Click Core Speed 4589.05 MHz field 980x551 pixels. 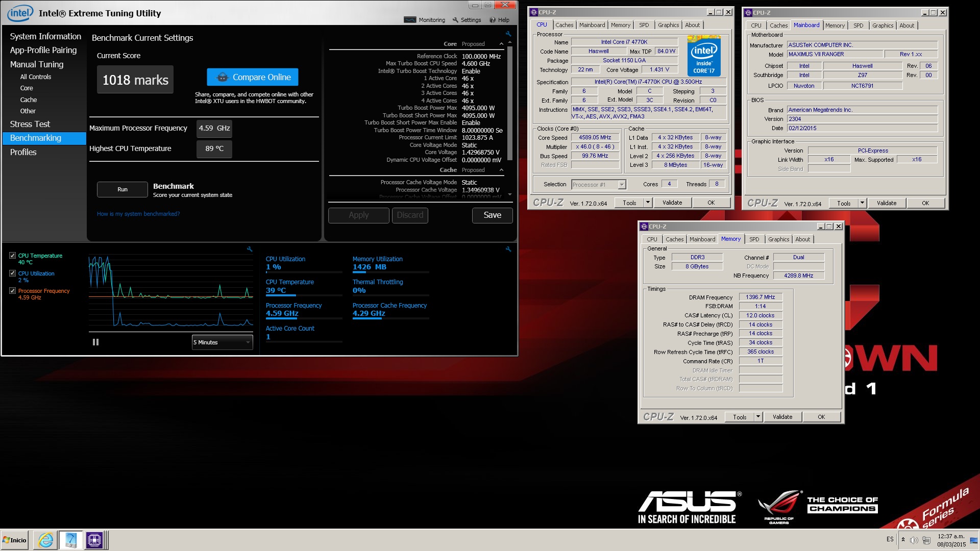(x=595, y=137)
